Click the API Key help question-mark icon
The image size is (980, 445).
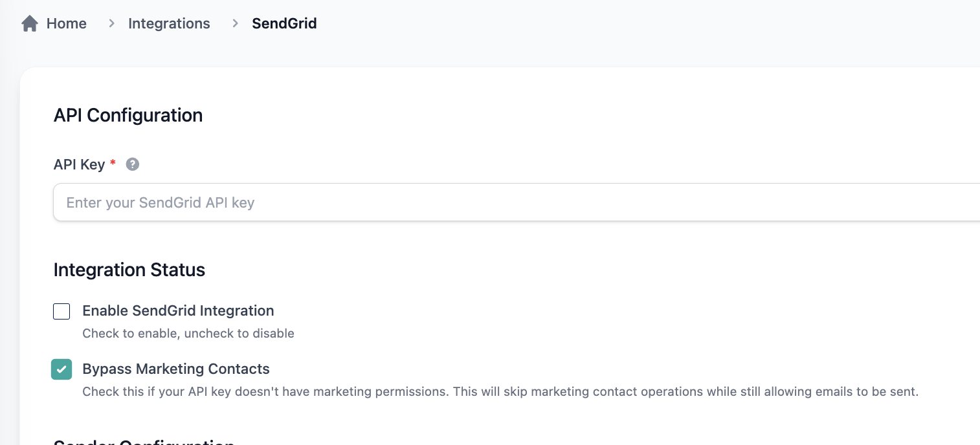(133, 164)
